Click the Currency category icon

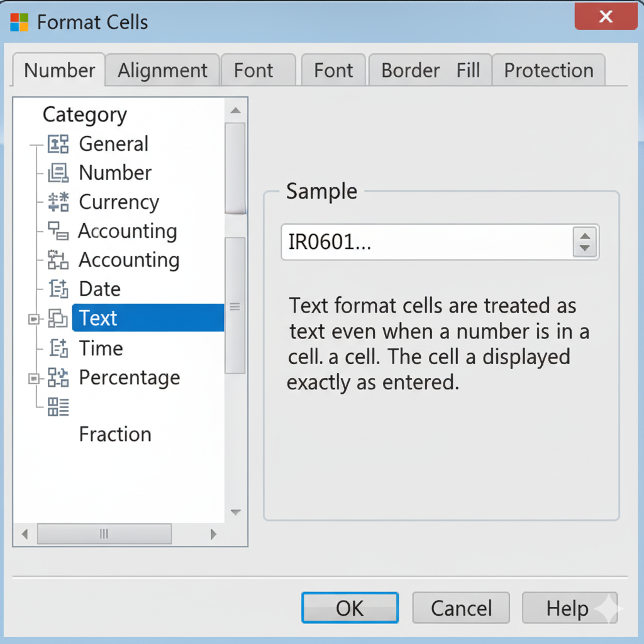click(58, 202)
